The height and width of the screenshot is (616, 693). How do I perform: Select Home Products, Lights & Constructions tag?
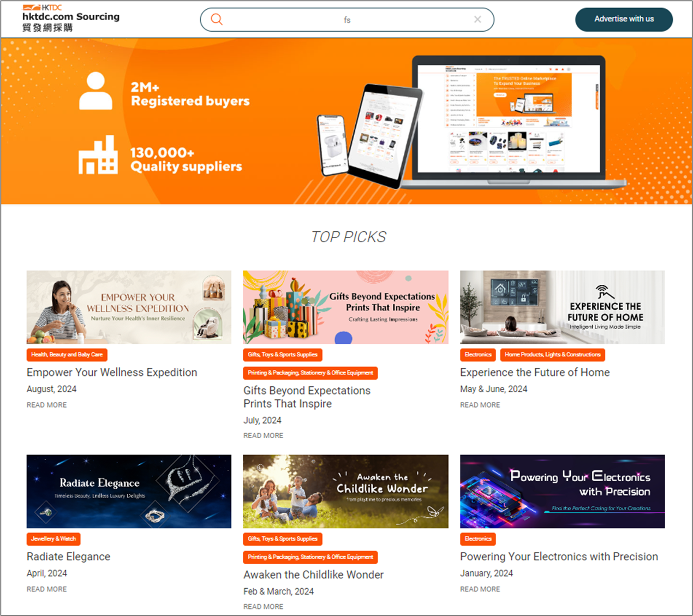pos(553,355)
